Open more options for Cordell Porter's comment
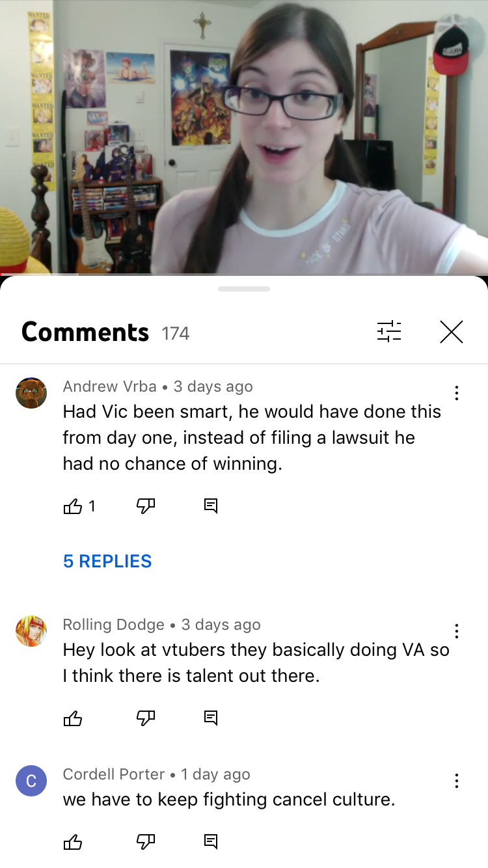 coord(457,781)
